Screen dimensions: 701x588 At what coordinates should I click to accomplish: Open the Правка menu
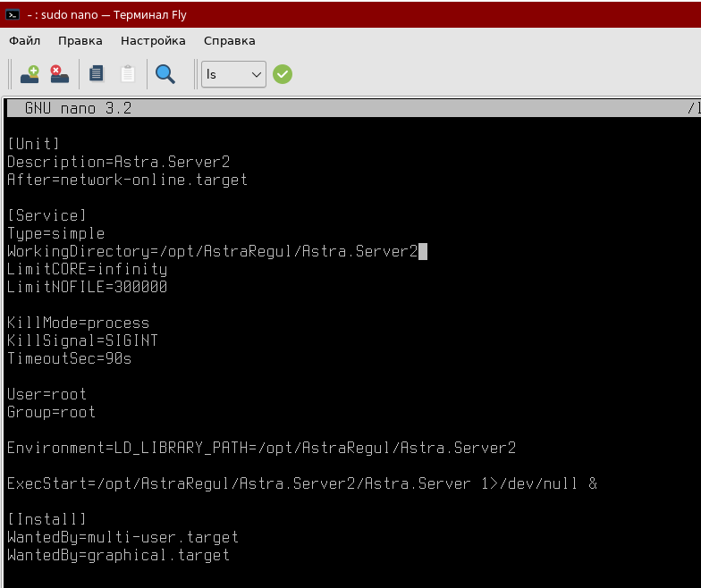(80, 40)
